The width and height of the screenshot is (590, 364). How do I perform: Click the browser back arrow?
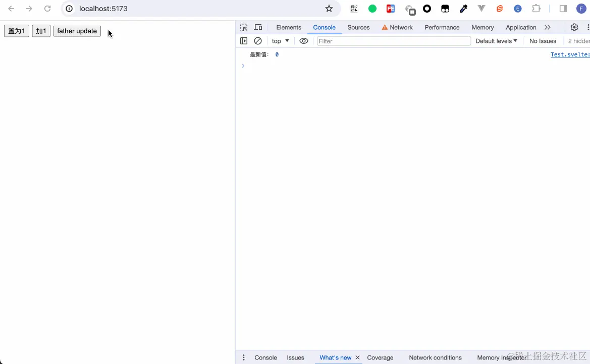pos(11,9)
